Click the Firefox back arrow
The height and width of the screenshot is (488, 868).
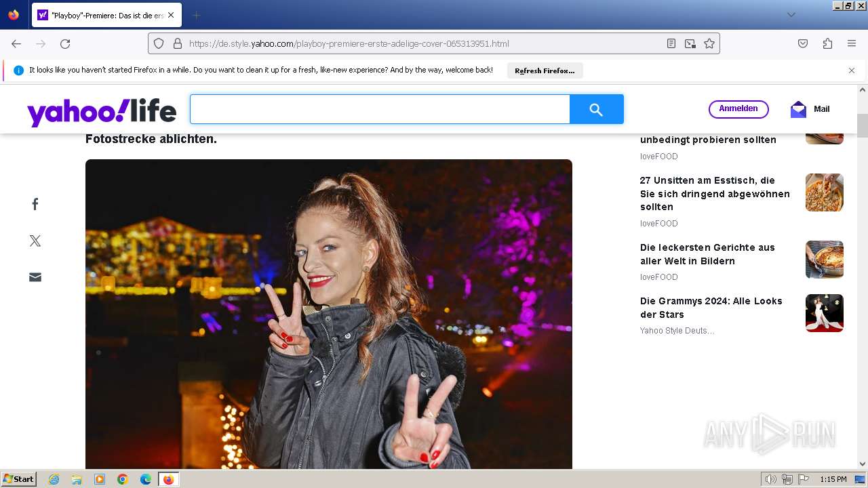coord(16,43)
